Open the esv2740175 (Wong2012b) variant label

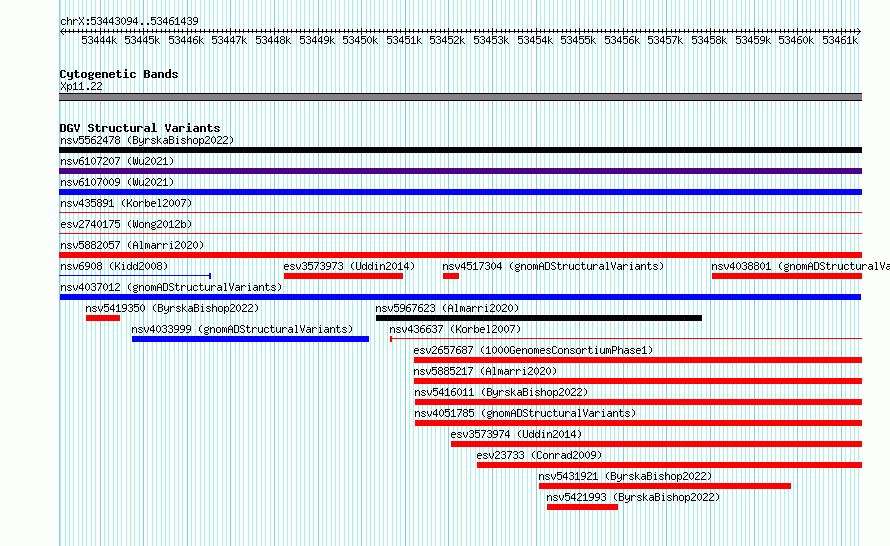coord(126,224)
